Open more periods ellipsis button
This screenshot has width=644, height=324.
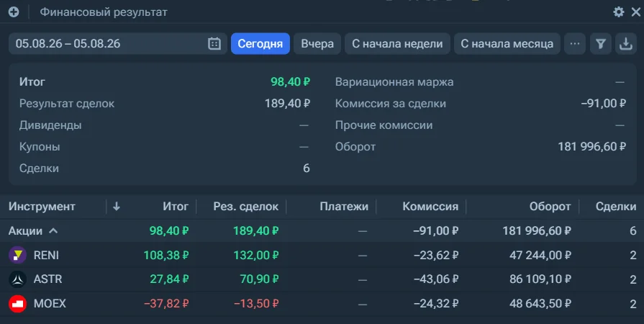coord(575,44)
